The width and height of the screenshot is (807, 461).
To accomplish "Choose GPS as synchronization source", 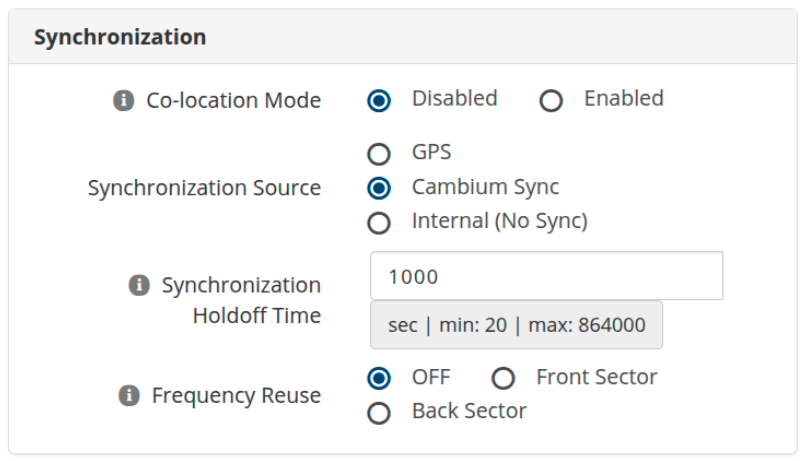I will [x=378, y=155].
